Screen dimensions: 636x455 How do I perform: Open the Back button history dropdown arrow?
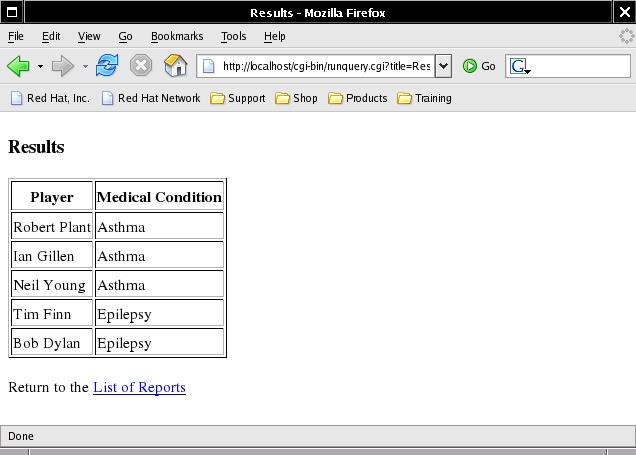[40, 67]
